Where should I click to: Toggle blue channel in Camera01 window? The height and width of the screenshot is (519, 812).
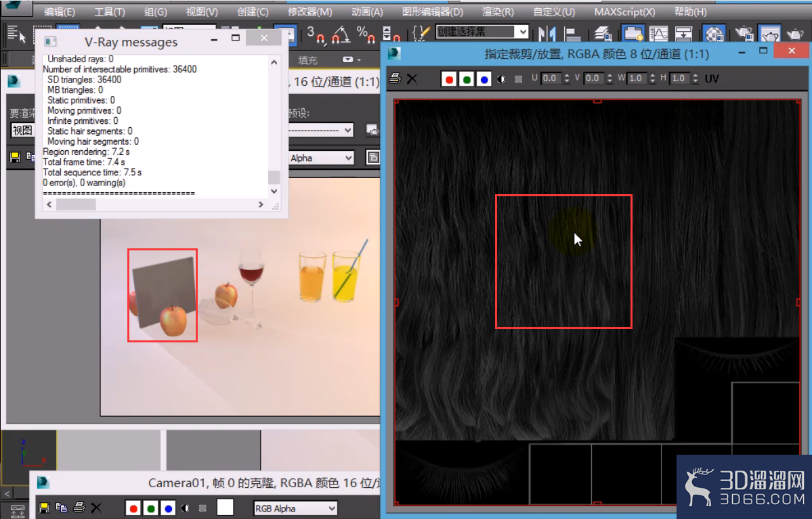(168, 509)
